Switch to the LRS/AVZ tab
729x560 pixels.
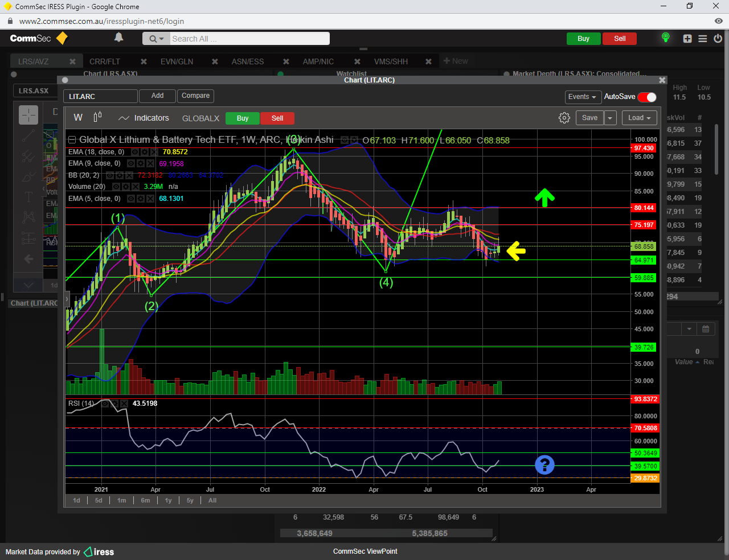tap(34, 61)
